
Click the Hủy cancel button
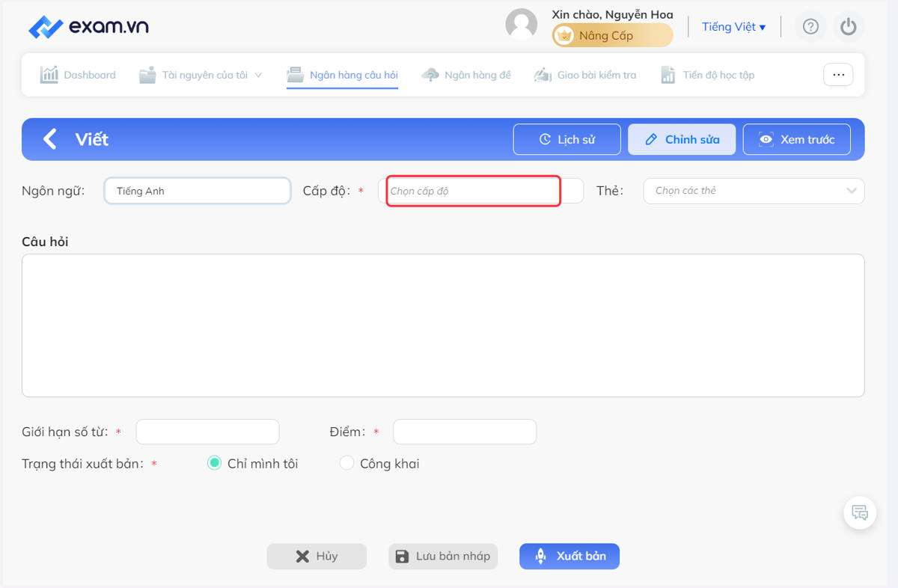tap(317, 557)
